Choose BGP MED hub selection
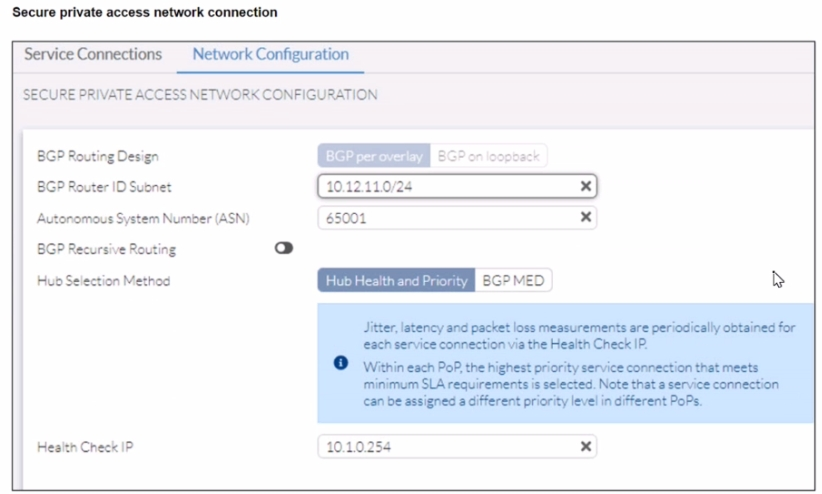 pos(513,281)
